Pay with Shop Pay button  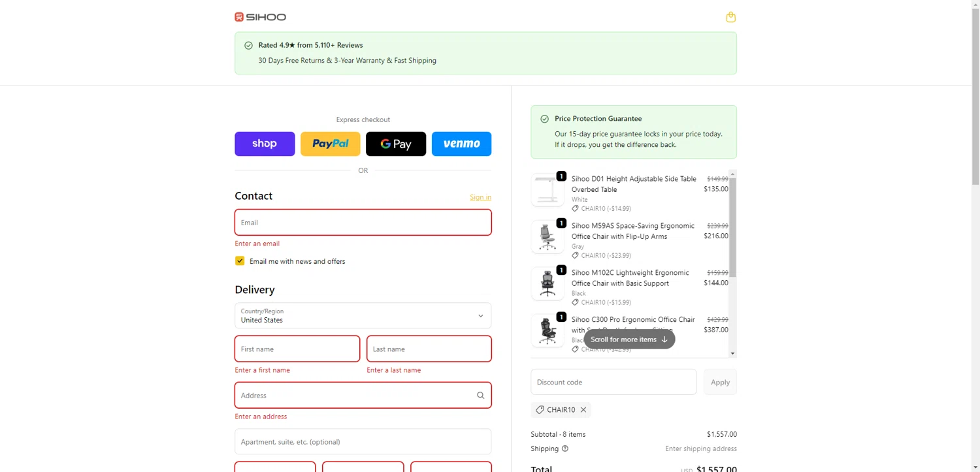click(265, 144)
